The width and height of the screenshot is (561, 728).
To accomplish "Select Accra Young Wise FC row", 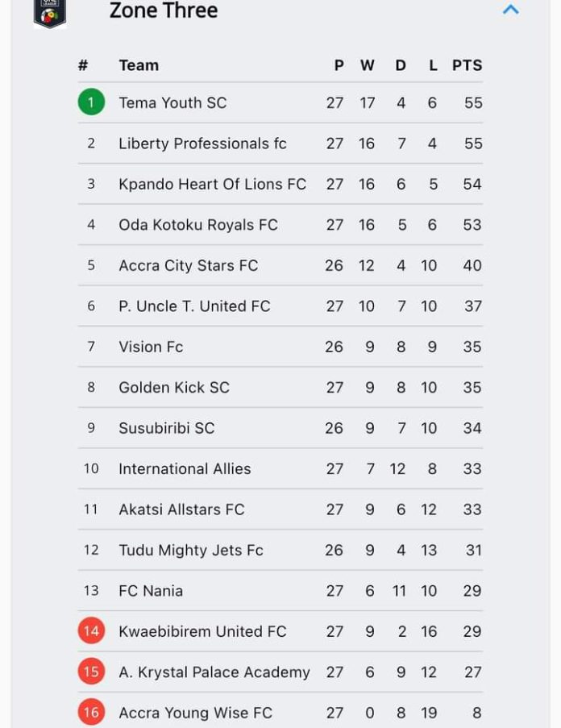I will pyautogui.click(x=280, y=712).
